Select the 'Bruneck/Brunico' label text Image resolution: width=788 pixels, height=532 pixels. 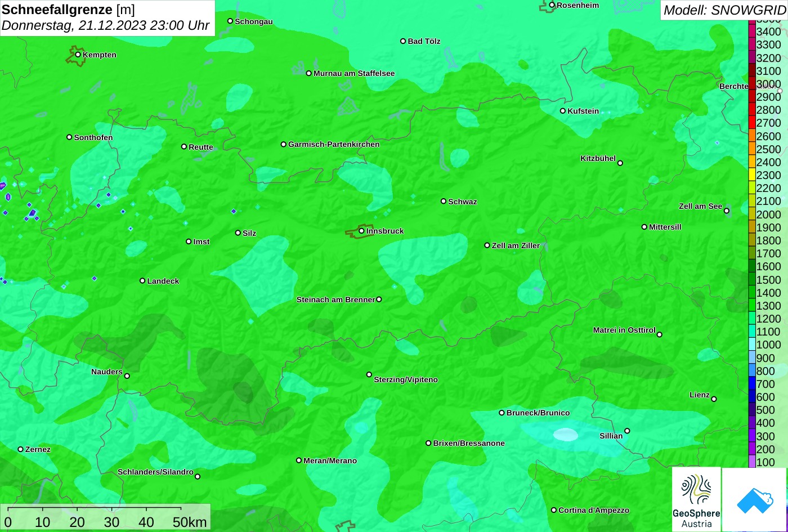[x=538, y=413]
